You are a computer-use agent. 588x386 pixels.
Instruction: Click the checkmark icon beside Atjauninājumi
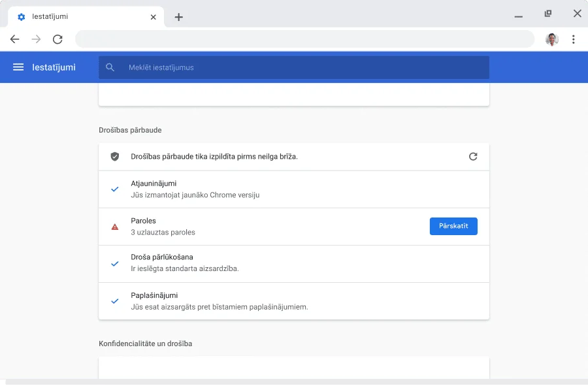115,189
